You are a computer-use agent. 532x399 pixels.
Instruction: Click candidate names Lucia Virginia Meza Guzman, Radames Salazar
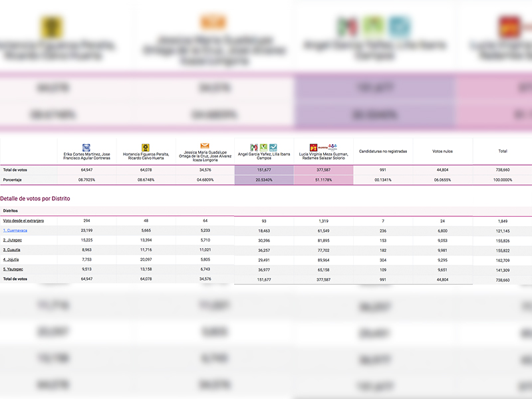click(x=323, y=156)
